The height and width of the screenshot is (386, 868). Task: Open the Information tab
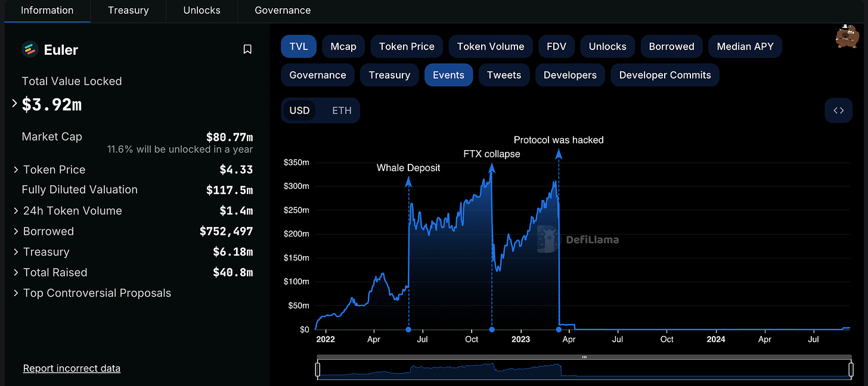click(x=47, y=10)
